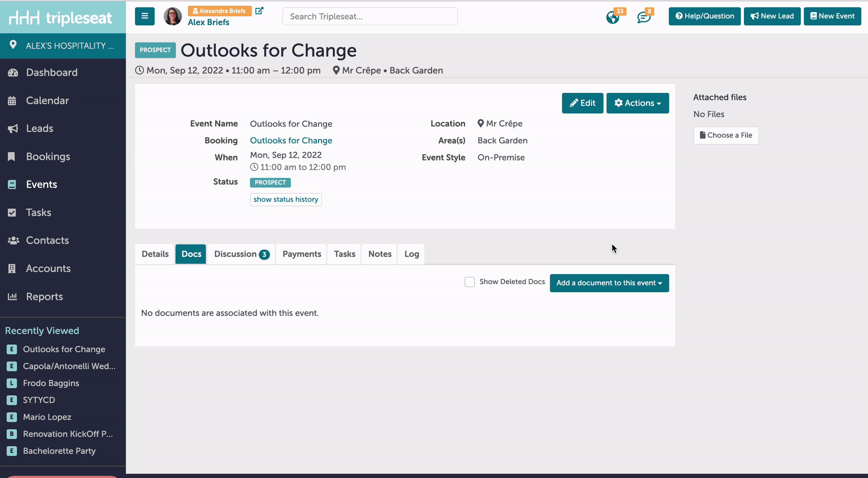Click the E icon beside Bachelorette Party

(x=12, y=451)
